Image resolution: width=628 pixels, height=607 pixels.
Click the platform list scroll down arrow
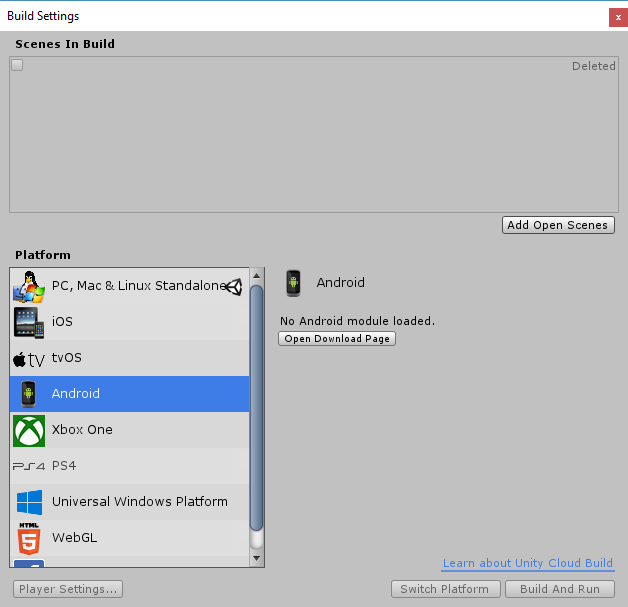[257, 558]
